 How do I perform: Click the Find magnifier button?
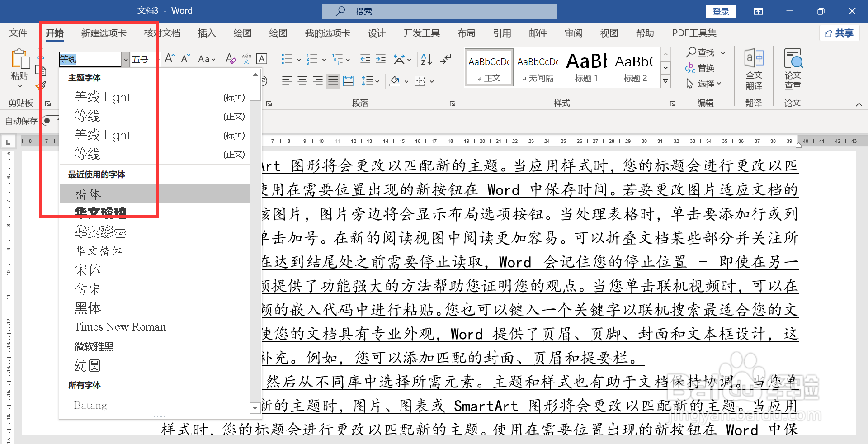coord(700,52)
